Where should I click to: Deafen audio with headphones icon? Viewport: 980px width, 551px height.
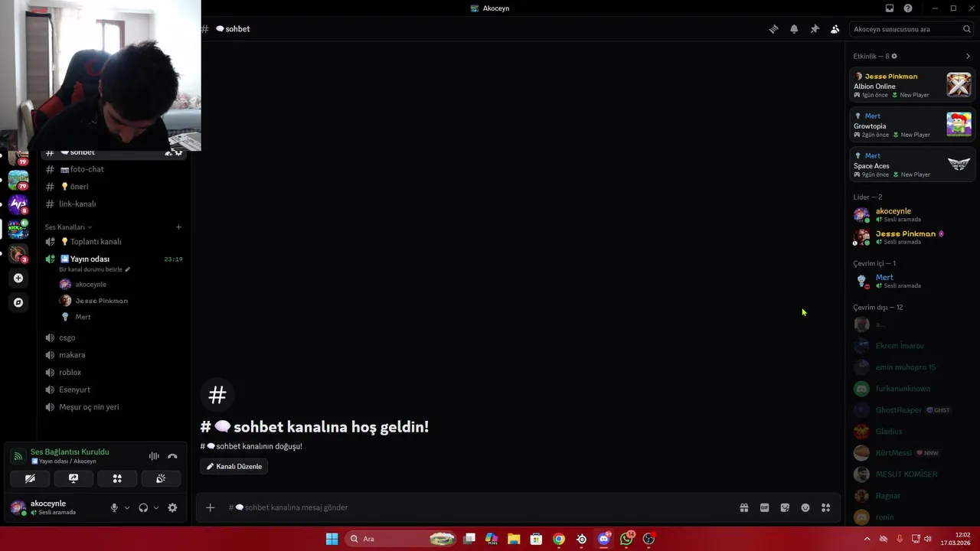pyautogui.click(x=143, y=507)
